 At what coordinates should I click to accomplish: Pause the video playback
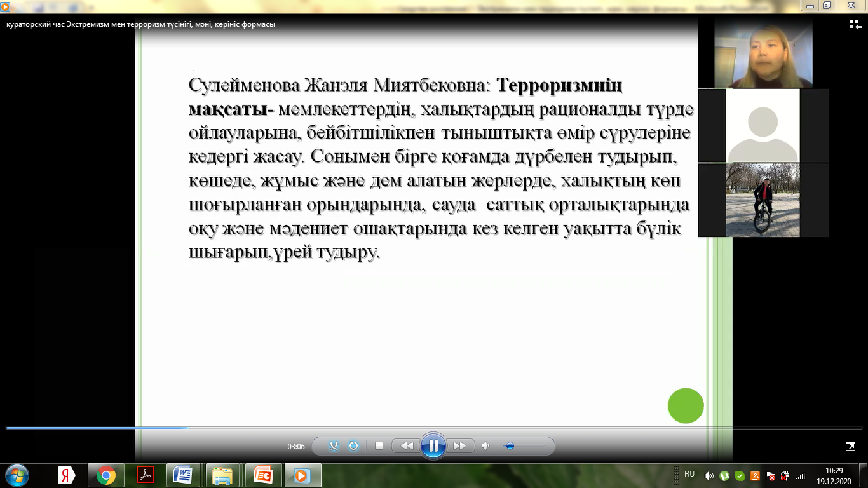tap(433, 446)
